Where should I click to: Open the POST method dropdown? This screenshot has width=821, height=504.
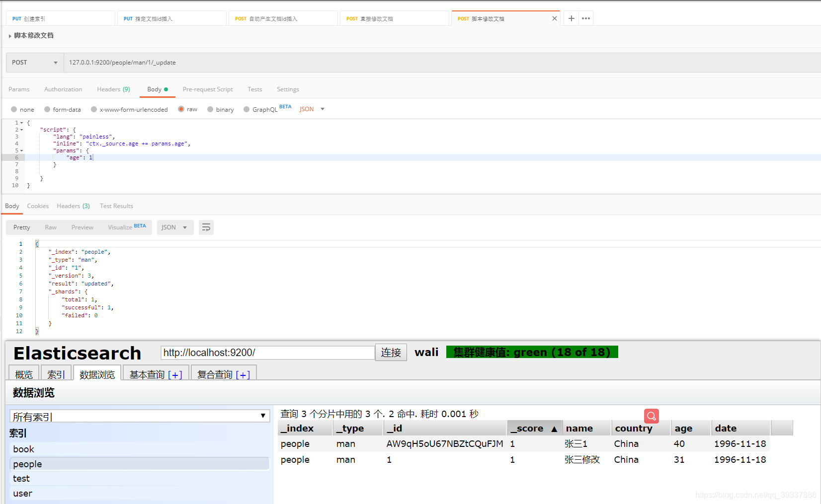[35, 63]
